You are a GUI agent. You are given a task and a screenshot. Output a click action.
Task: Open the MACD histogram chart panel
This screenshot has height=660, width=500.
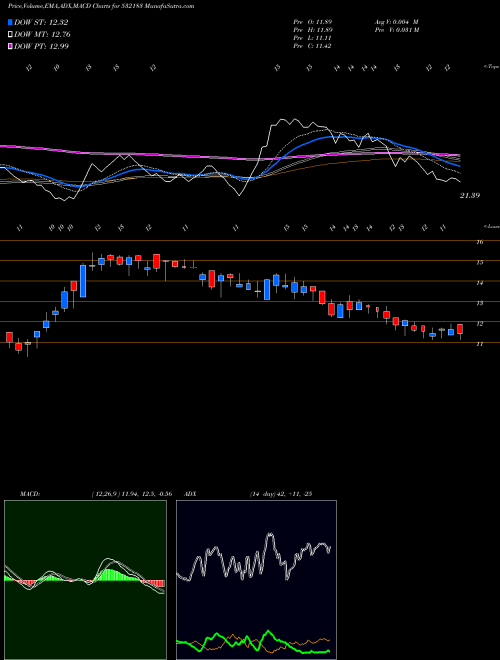tap(85, 580)
